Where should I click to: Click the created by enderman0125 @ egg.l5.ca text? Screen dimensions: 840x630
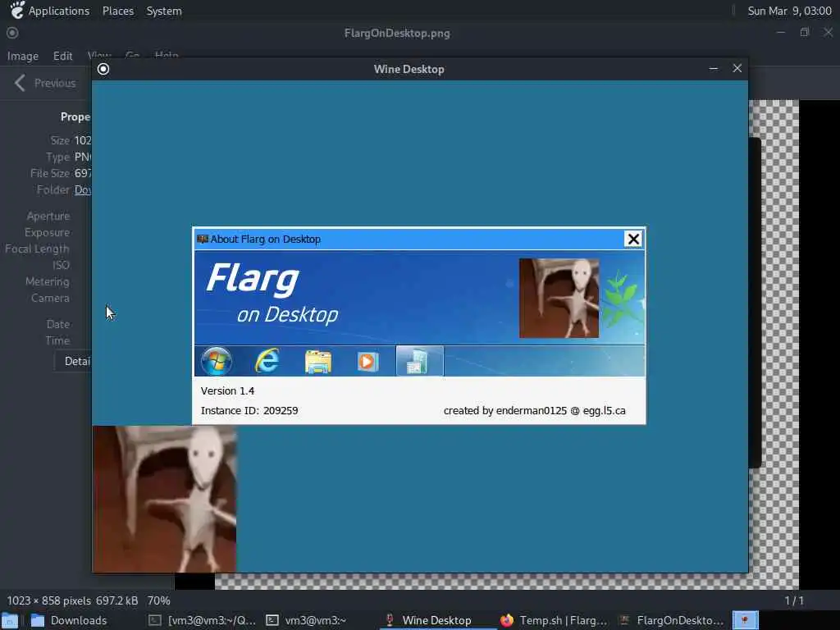(535, 411)
